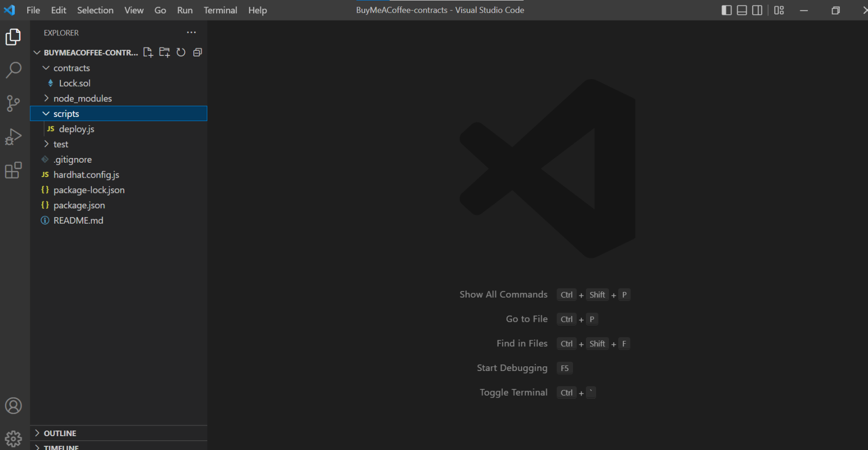
Task: Open the Manage gear settings icon
Action: click(x=13, y=439)
